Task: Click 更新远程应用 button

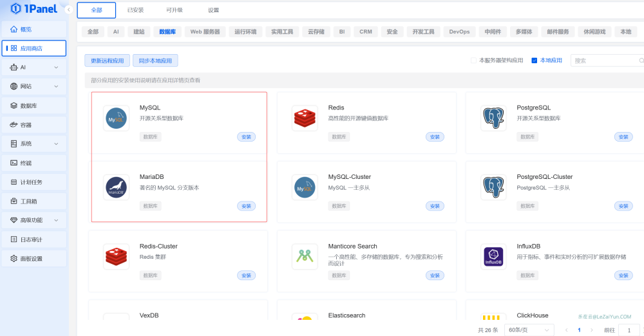Action: tap(107, 61)
